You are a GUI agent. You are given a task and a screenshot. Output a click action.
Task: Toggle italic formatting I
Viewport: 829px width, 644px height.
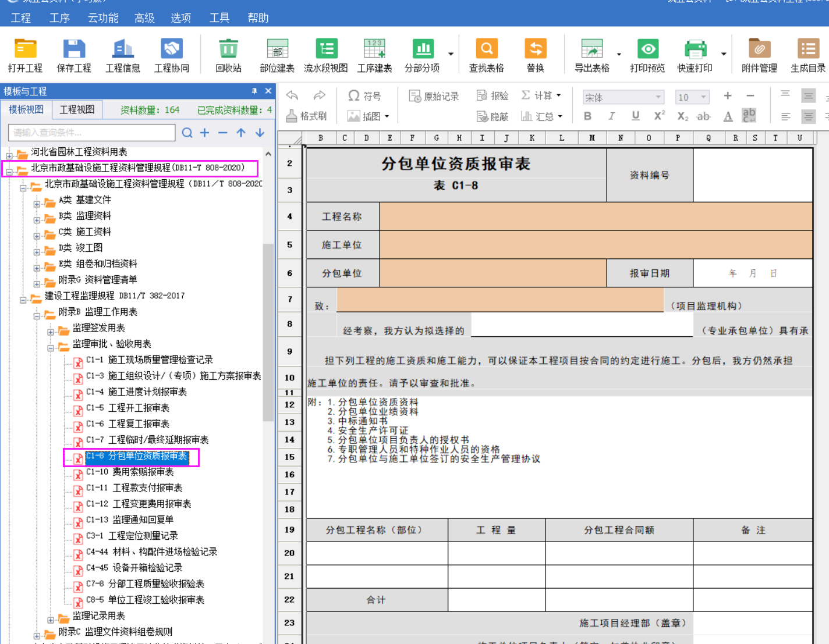pyautogui.click(x=611, y=116)
